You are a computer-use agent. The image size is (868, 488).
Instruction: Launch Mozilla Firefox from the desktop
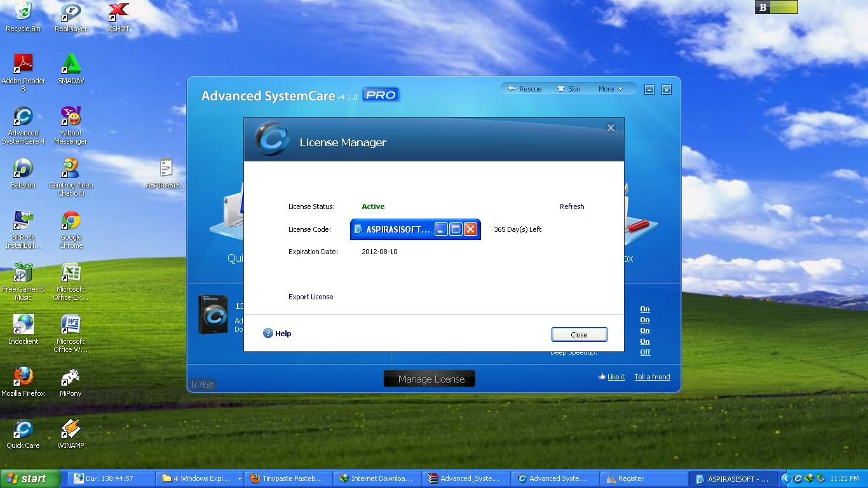[x=23, y=382]
